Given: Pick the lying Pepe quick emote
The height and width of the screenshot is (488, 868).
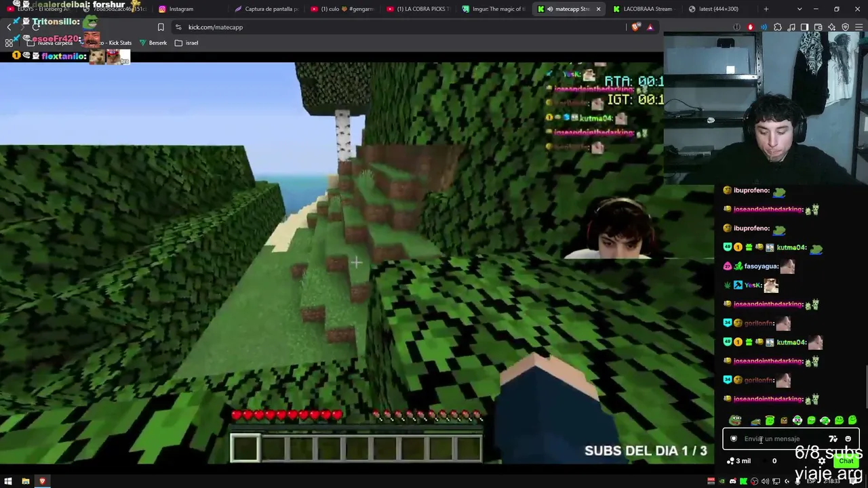Looking at the screenshot, I should click(755, 422).
